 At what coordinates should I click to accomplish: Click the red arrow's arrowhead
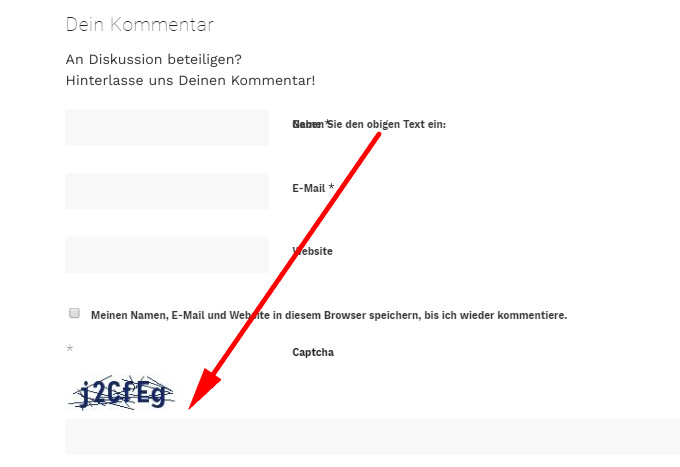(203, 389)
